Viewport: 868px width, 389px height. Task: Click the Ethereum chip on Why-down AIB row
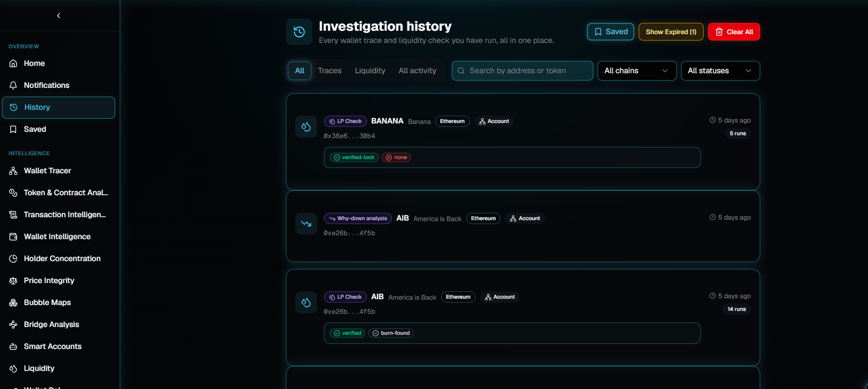click(x=483, y=218)
